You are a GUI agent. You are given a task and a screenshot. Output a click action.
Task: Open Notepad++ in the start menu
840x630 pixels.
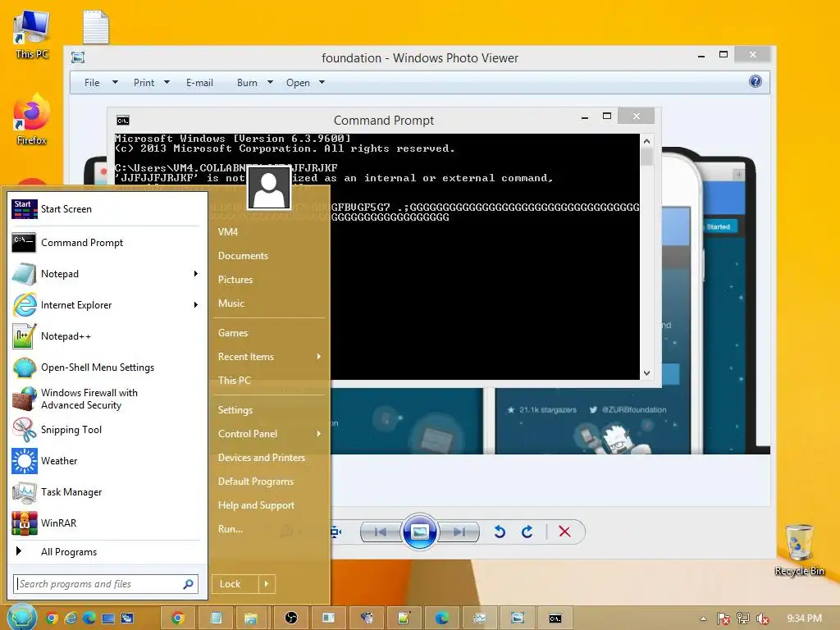coord(106,336)
